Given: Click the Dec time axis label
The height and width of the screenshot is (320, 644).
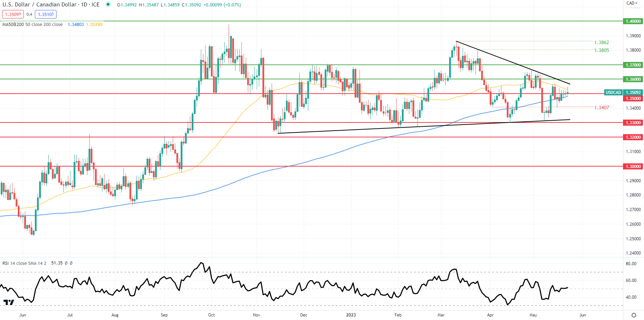Looking at the screenshot, I should pyautogui.click(x=304, y=315).
